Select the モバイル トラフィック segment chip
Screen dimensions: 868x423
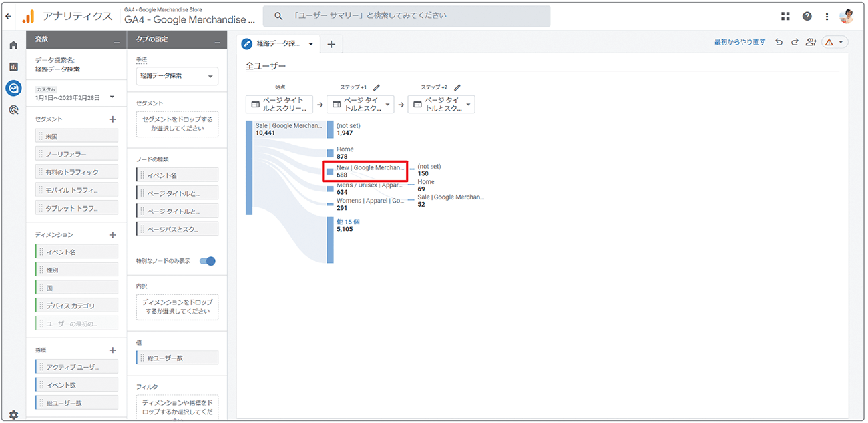point(76,190)
